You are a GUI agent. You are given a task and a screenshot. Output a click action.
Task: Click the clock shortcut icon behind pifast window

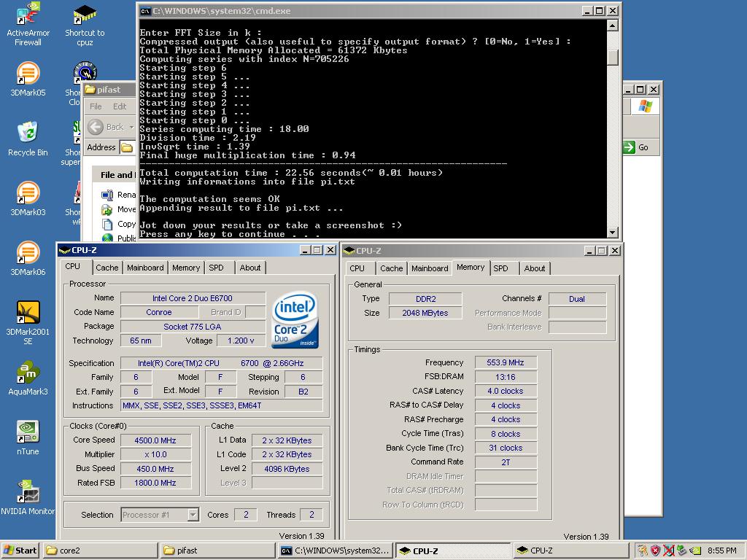pos(85,71)
